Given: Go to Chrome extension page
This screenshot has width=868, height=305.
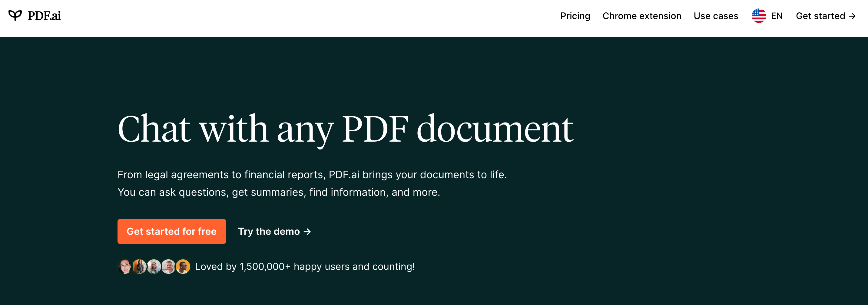Looking at the screenshot, I should [x=641, y=16].
